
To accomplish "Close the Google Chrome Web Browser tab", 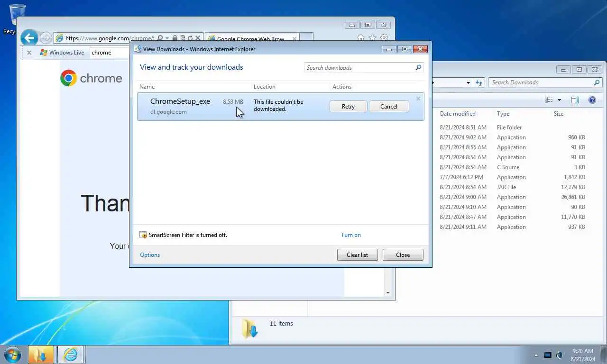I will [x=294, y=39].
